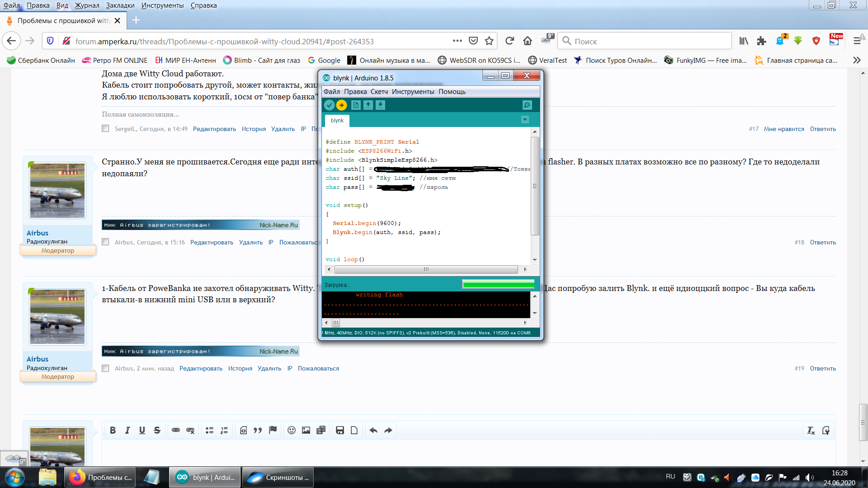
Task: Create new sketch in Arduino
Action: pyautogui.click(x=356, y=105)
